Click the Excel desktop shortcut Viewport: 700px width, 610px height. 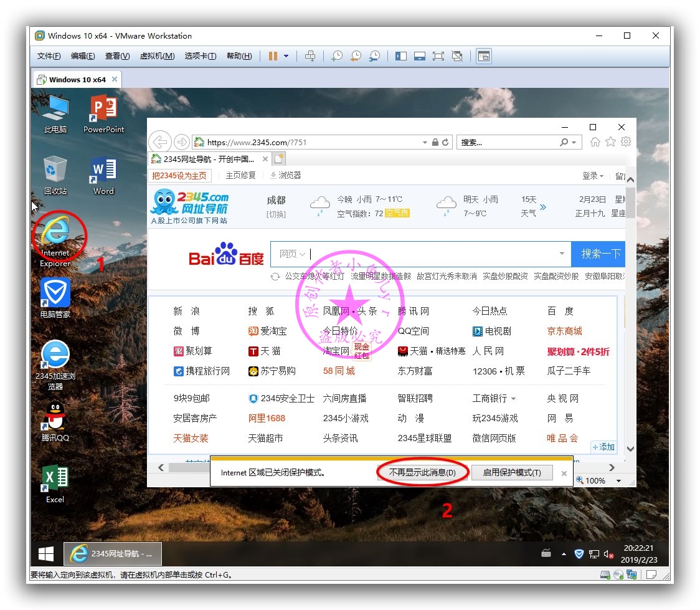click(x=55, y=484)
